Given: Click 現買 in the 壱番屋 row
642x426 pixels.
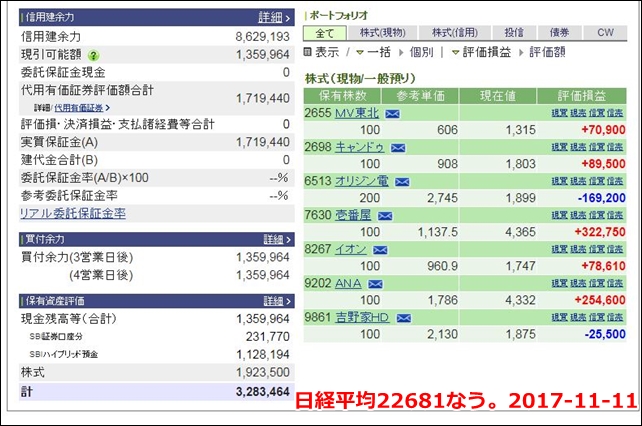Looking at the screenshot, I should tap(559, 215).
